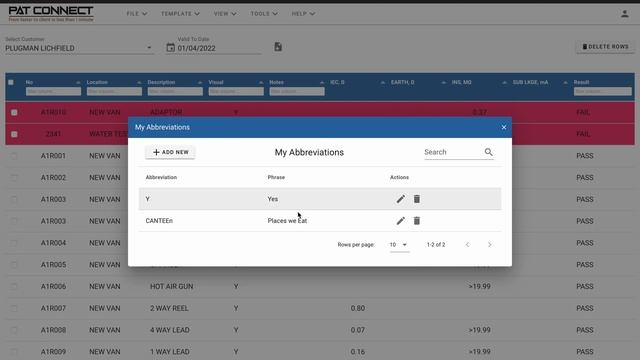Click the 1 WAY LEAD description cell
This screenshot has height=360, width=640.
coord(169,351)
